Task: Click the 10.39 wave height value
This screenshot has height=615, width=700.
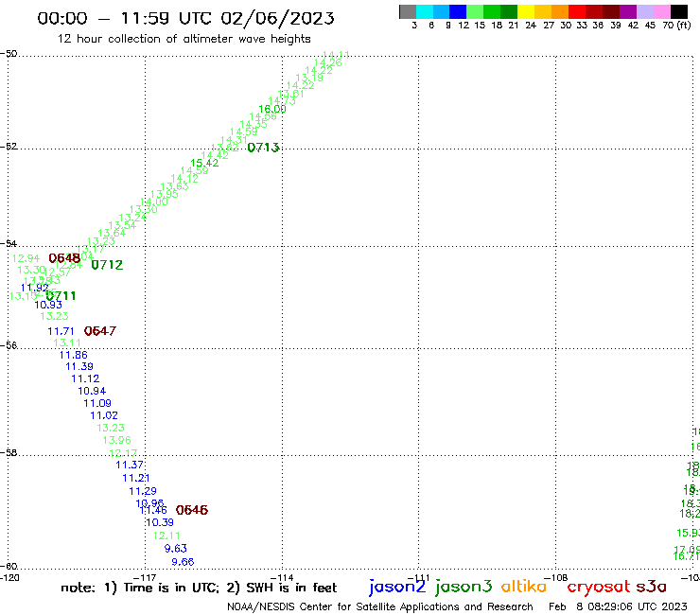Action: point(160,522)
